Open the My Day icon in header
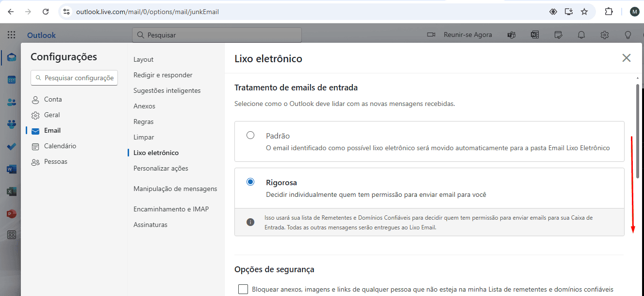 [x=558, y=35]
